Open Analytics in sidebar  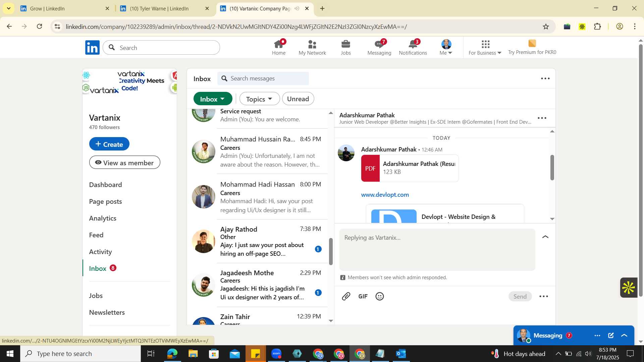[103, 218]
